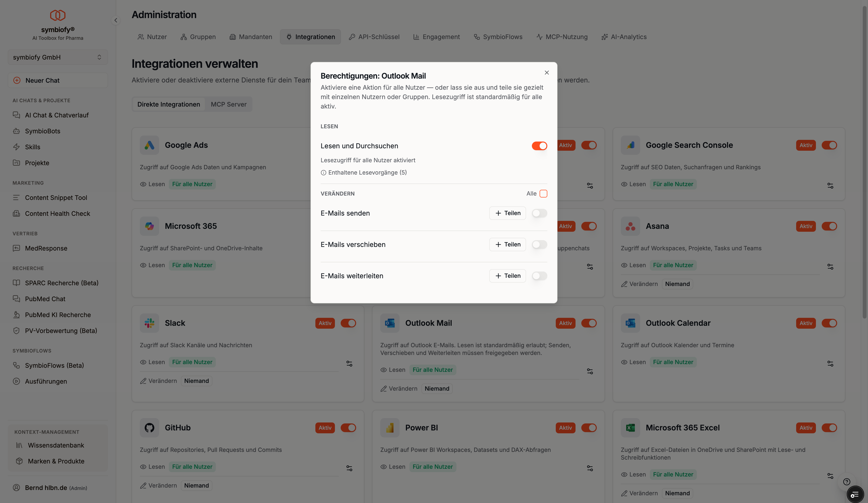
Task: Open the Bernd hlbn.de user profile
Action: point(58,488)
